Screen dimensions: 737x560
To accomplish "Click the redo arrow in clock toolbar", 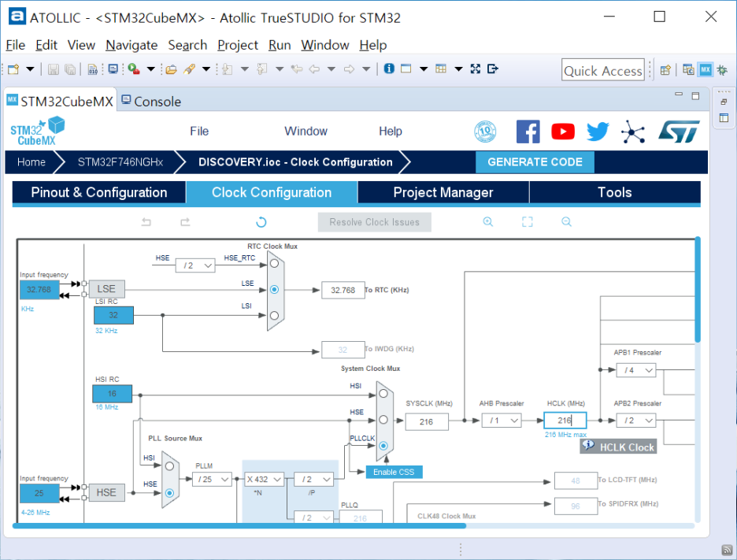I will tap(185, 222).
